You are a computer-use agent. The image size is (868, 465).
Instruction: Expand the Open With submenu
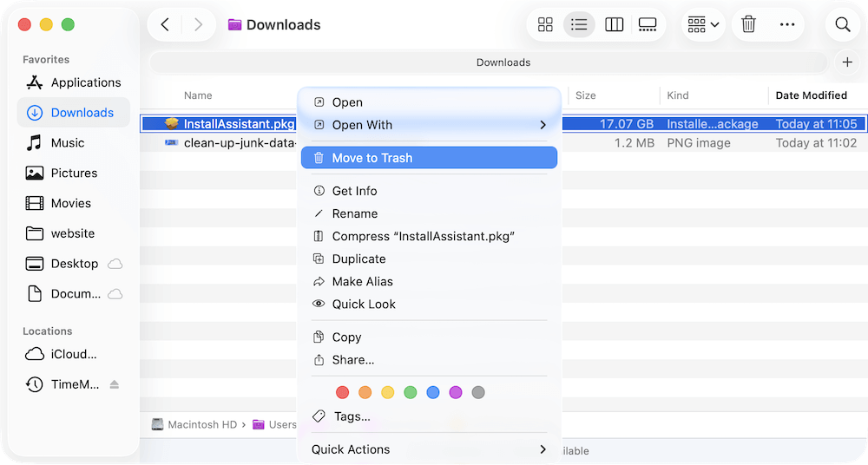pyautogui.click(x=429, y=125)
